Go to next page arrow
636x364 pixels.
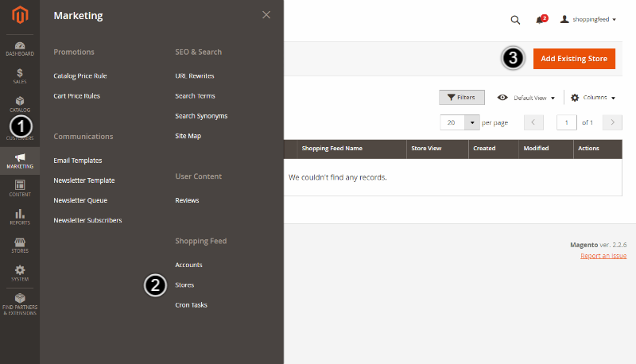click(x=612, y=122)
